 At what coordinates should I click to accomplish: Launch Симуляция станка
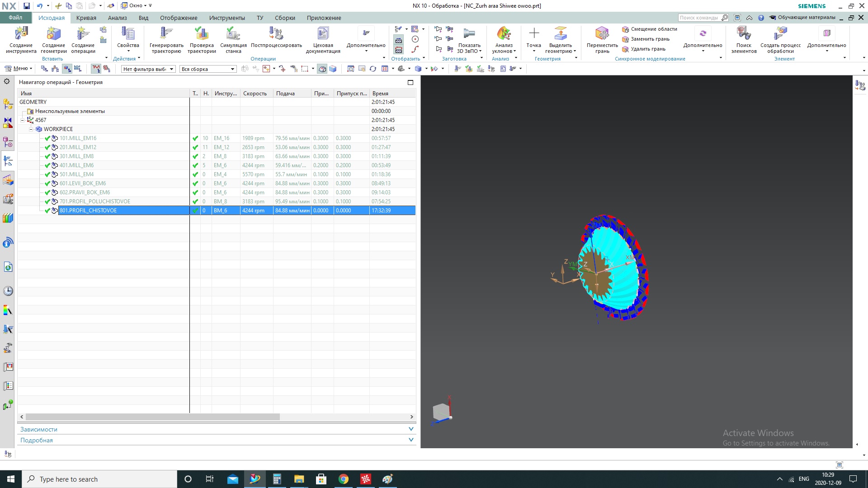coord(233,40)
